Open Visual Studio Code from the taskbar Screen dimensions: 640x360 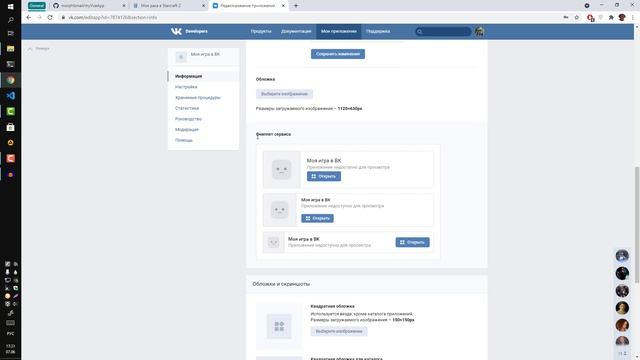(11, 96)
